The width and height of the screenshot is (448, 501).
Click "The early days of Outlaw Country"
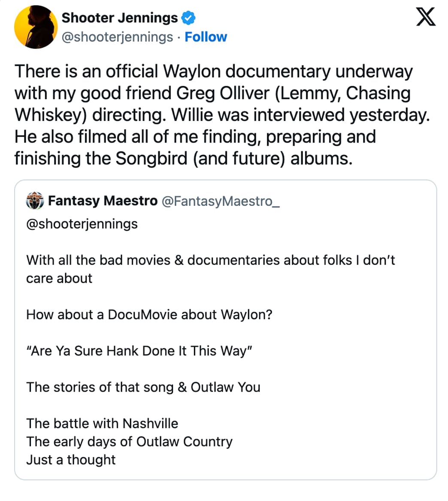(129, 441)
